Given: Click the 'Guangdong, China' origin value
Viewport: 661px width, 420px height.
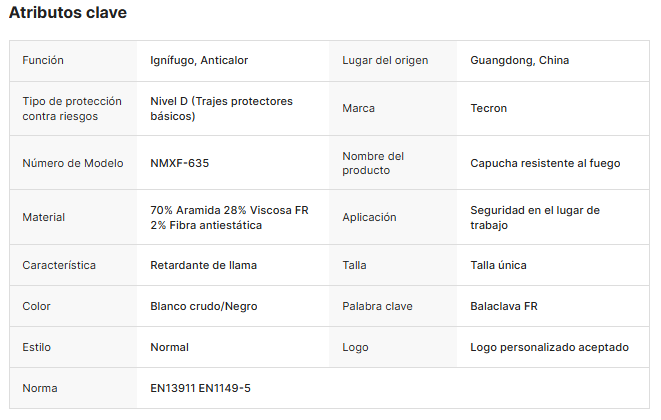Looking at the screenshot, I should click(519, 60).
